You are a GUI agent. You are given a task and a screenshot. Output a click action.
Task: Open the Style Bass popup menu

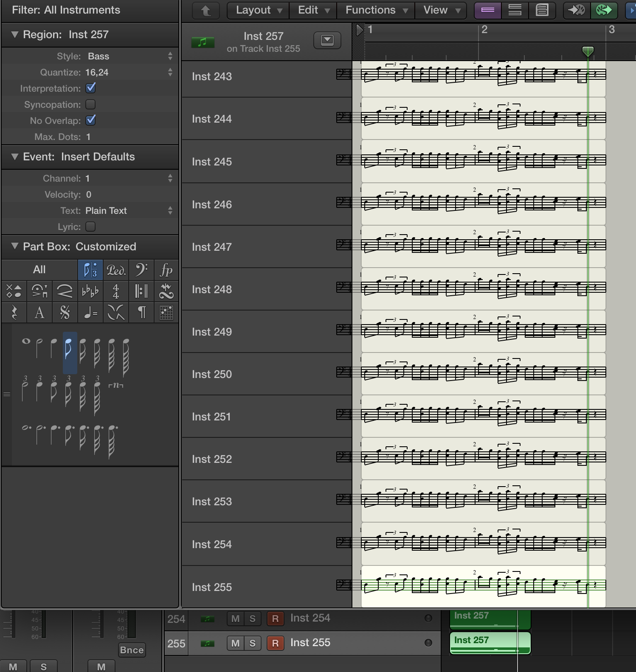(127, 56)
